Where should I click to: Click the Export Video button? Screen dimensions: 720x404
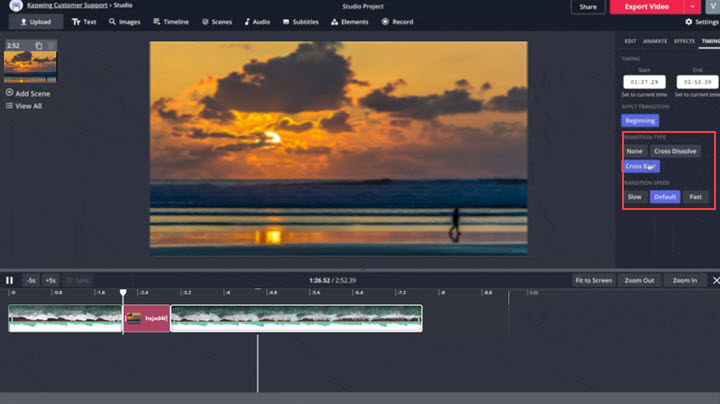(646, 7)
